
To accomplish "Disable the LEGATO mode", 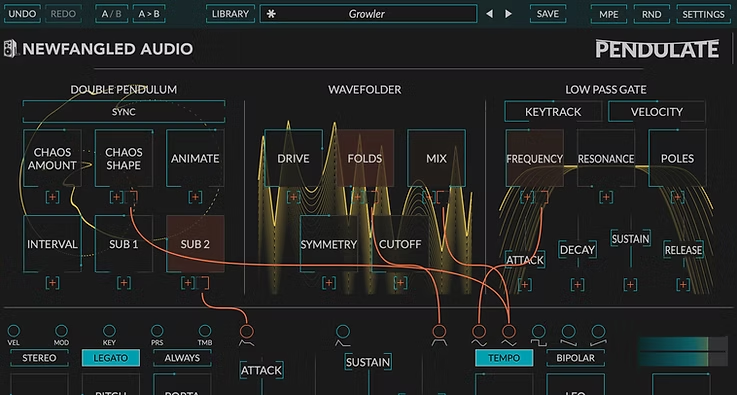I will 110,358.
